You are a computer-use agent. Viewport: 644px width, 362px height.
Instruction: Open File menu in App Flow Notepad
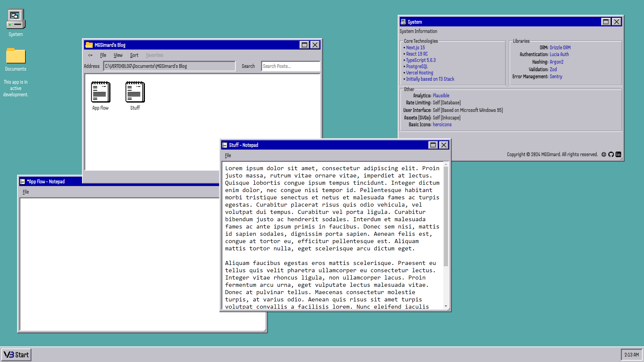point(26,192)
